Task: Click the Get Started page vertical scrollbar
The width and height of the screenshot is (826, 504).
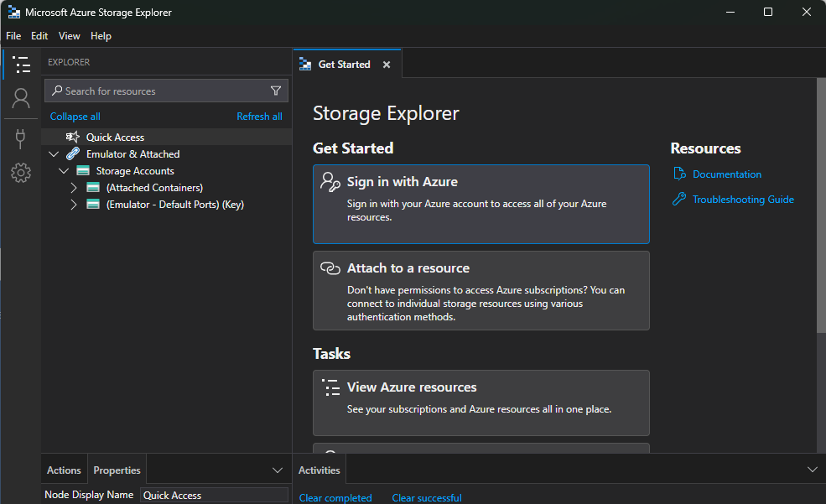Action: coord(821,205)
